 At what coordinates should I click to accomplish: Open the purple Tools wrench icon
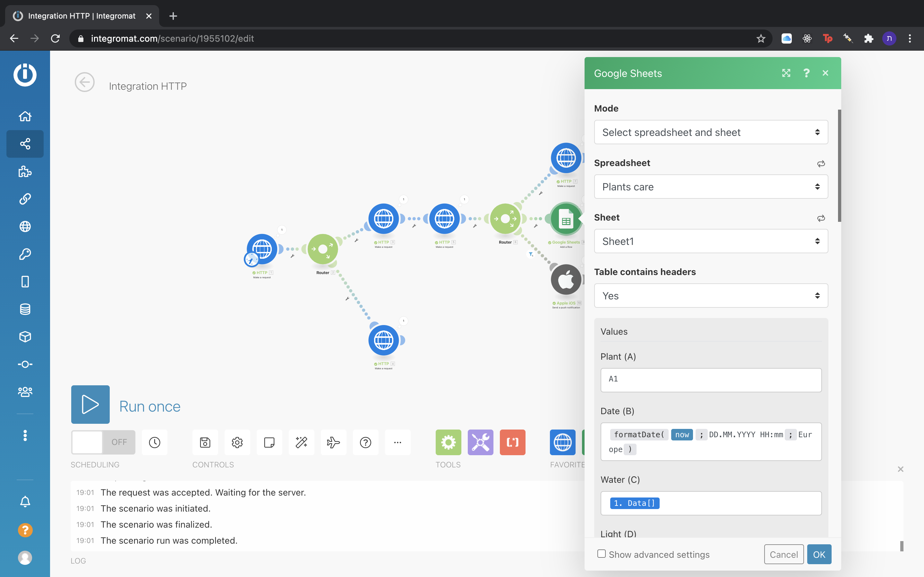click(480, 442)
